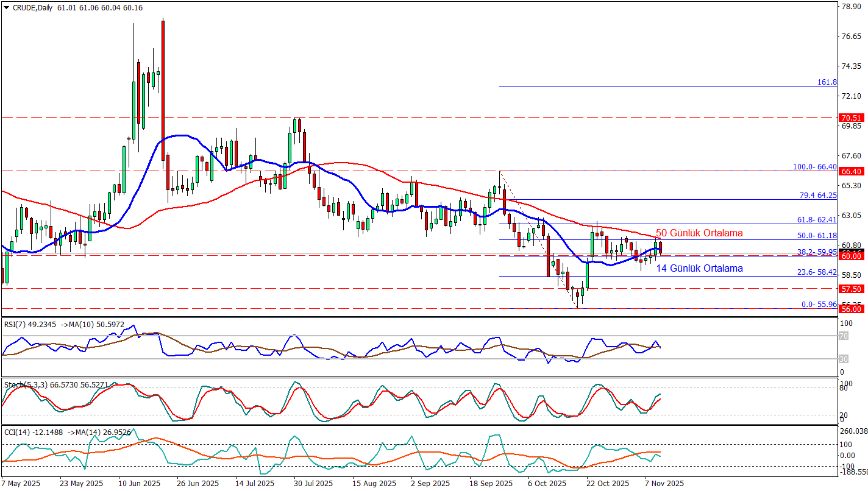
Task: Select the red 56.00 price tag
Action: (x=851, y=309)
